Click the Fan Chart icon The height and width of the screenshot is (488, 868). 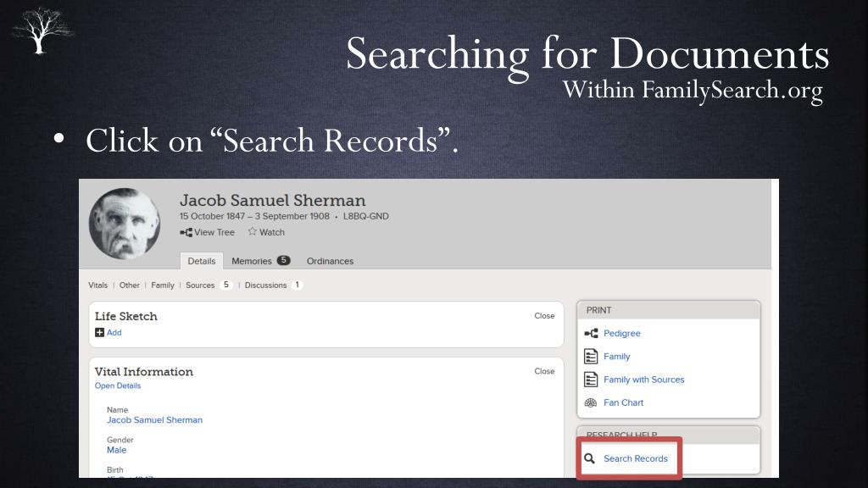click(591, 402)
